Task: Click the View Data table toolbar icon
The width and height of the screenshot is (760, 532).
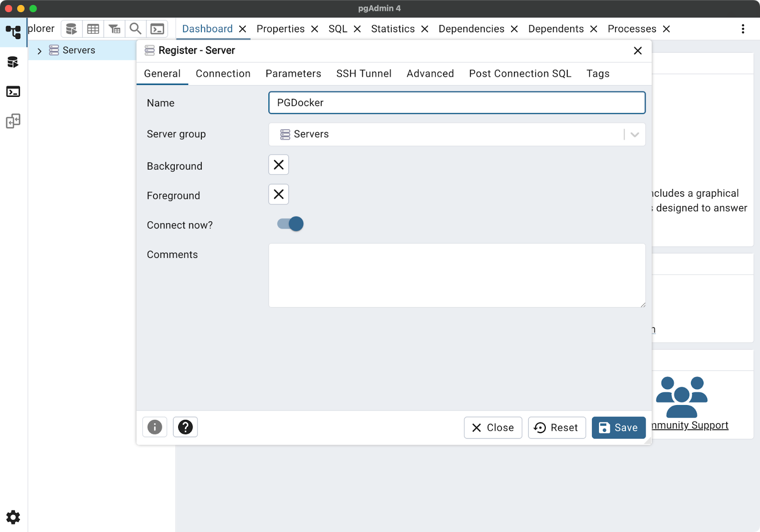Action: coord(93,29)
